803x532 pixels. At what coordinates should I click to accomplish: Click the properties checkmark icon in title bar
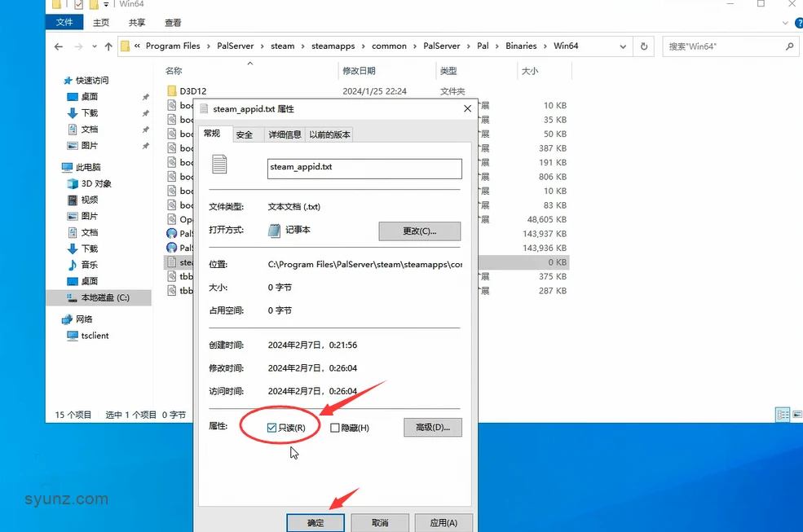point(79,5)
